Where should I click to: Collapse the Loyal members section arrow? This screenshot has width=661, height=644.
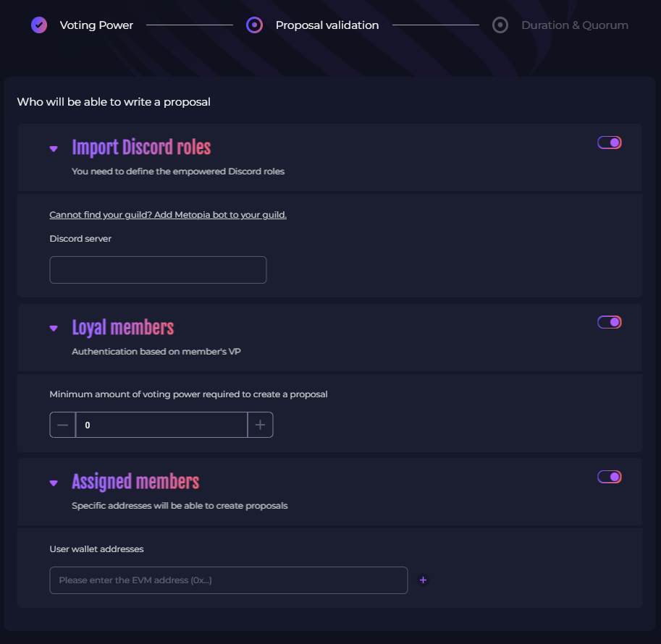point(54,329)
